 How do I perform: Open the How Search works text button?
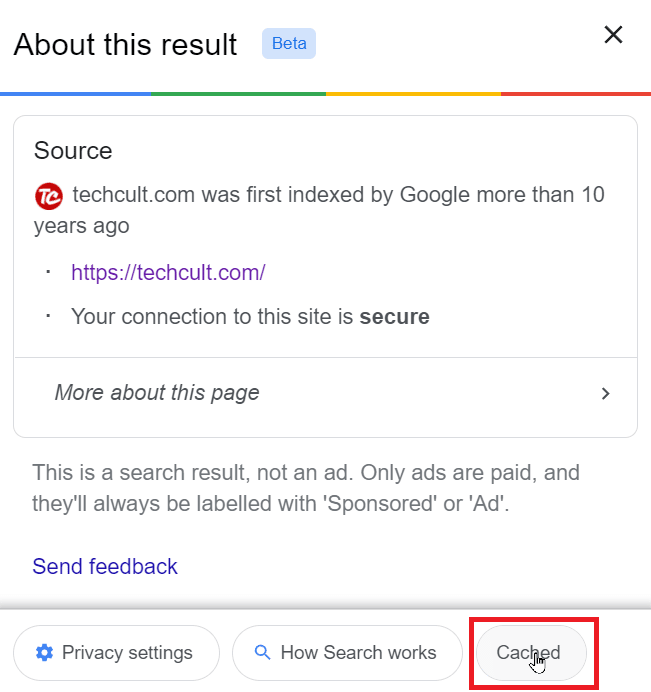[347, 653]
